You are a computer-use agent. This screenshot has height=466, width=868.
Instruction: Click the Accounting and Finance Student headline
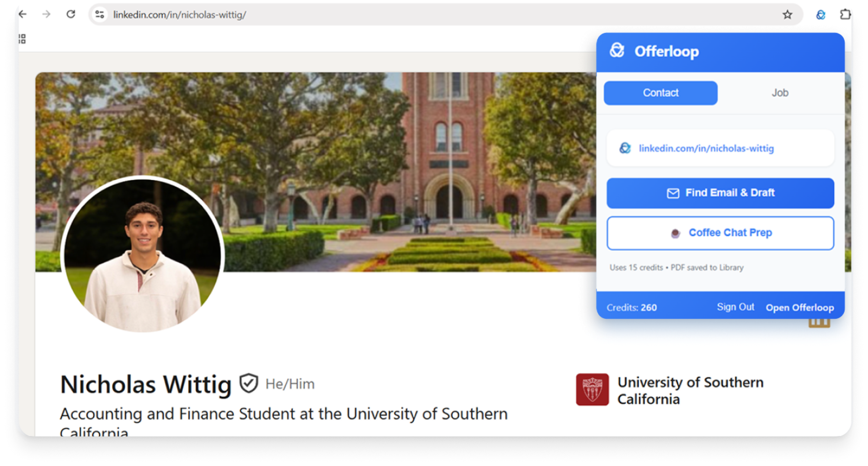point(284,421)
